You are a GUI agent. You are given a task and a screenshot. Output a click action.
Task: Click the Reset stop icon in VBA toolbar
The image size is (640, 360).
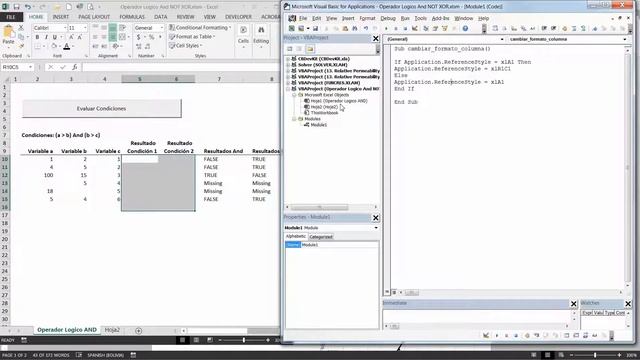(405, 29)
